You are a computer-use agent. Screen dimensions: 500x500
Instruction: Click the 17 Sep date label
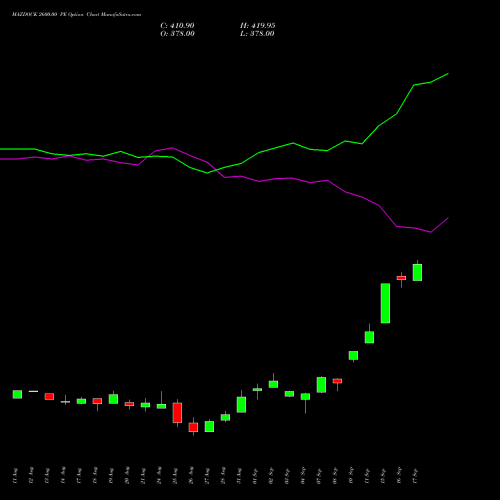click(415, 476)
